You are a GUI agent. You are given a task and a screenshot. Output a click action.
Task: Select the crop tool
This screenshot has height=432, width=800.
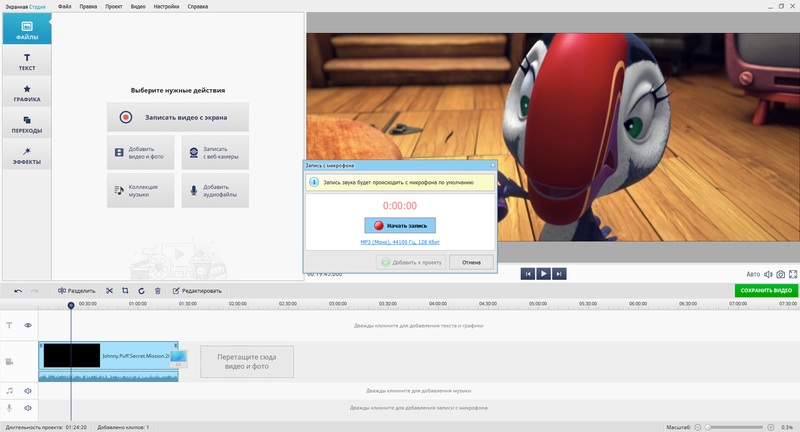pos(125,291)
